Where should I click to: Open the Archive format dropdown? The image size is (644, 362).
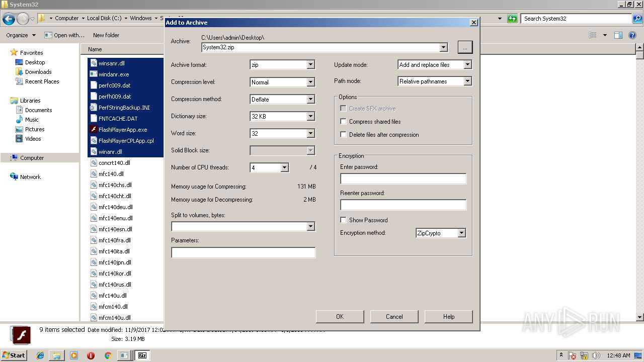[x=310, y=65]
